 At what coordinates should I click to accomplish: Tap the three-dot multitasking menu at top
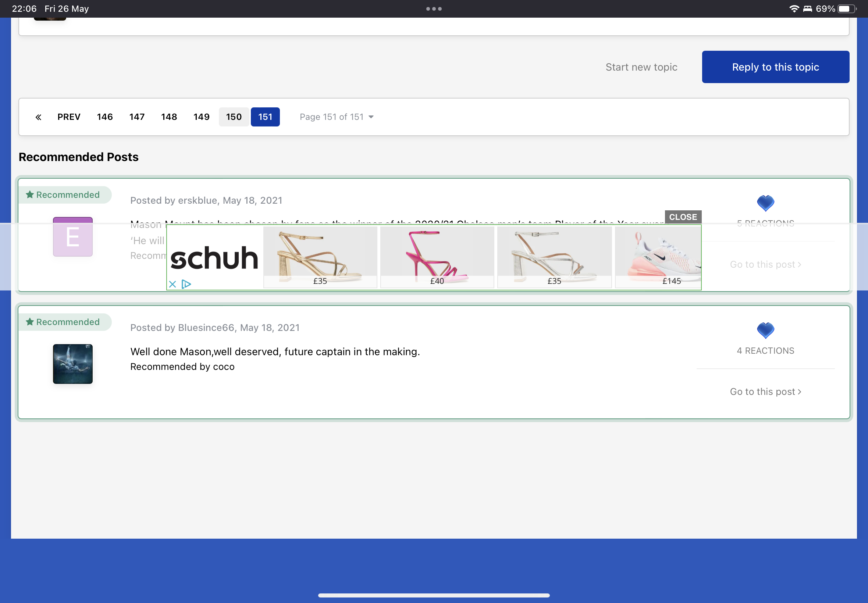pos(434,9)
